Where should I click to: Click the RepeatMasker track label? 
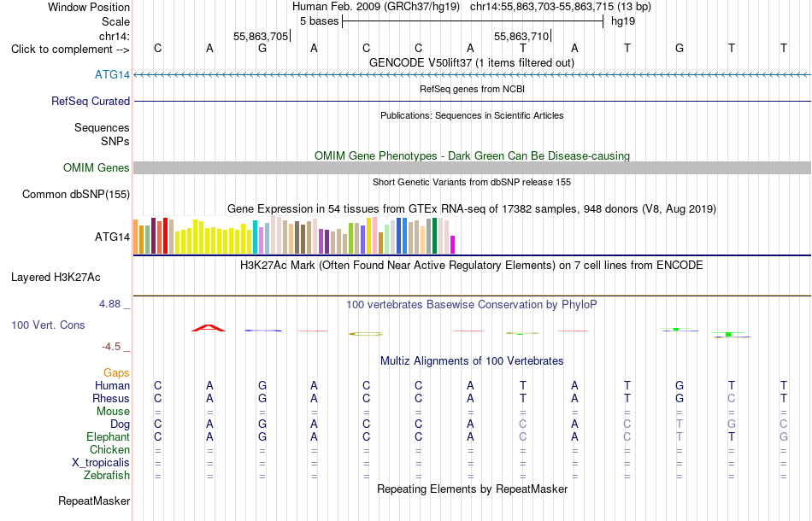pos(94,501)
